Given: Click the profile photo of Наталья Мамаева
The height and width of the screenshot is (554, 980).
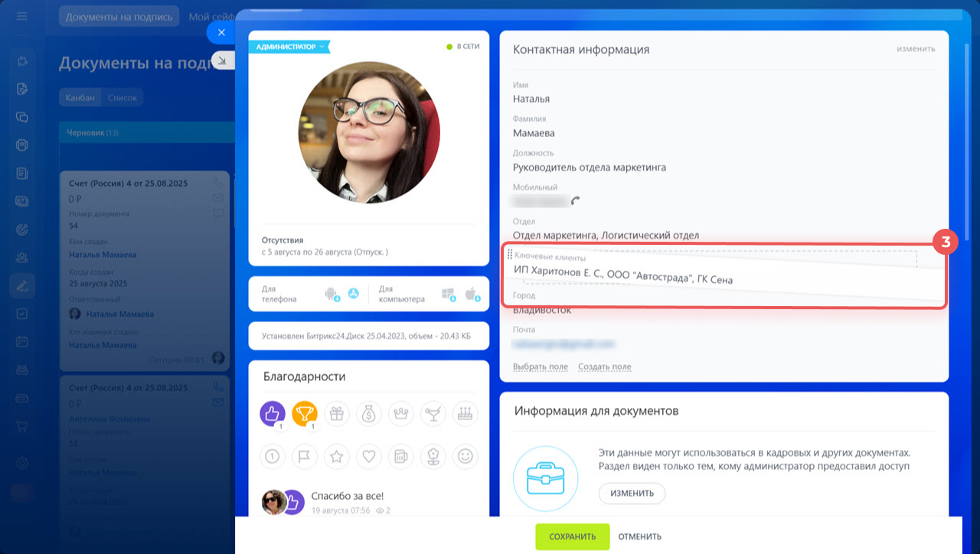Looking at the screenshot, I should [369, 134].
